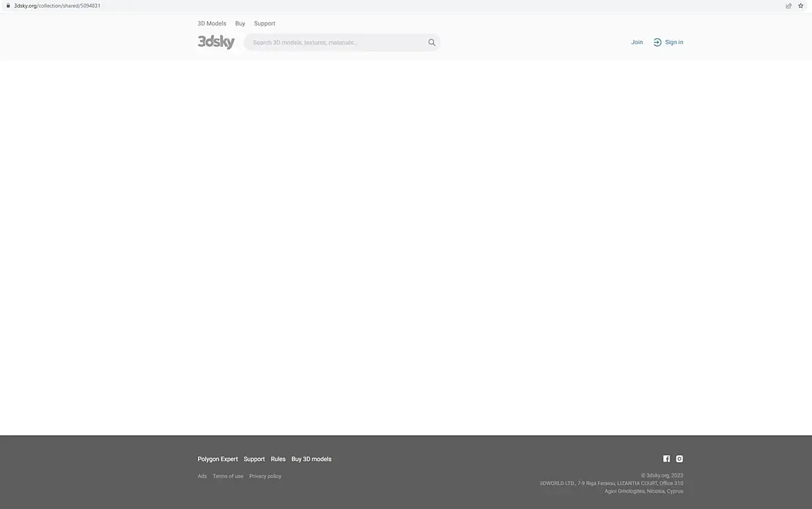Click the Join link
Screen dimensions: 812x509
pos(637,43)
